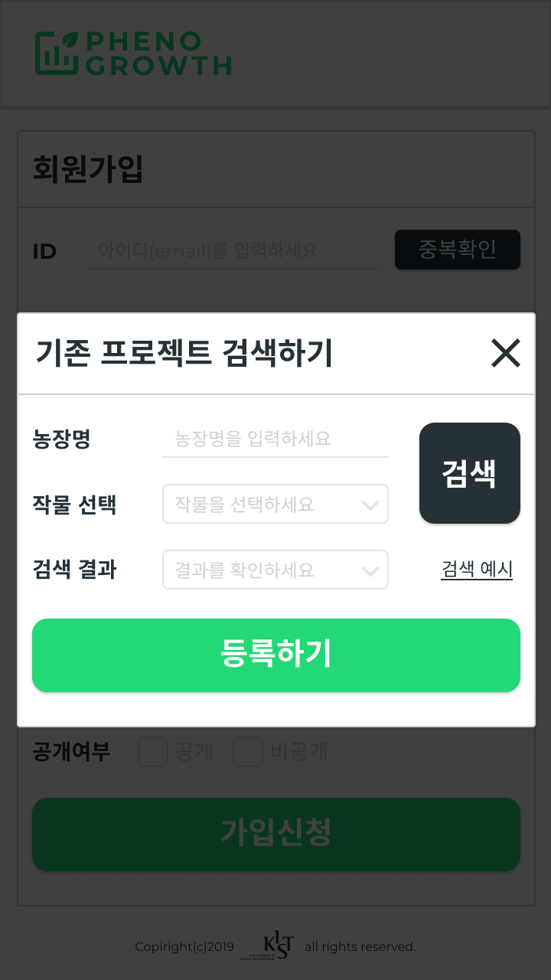
Task: Open the 검색 예시 link
Action: click(x=476, y=570)
